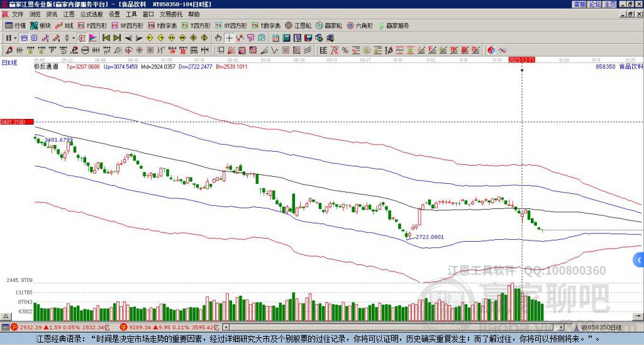
Task: Click the horizontal scrollbar left arrow
Action: (226, 327)
